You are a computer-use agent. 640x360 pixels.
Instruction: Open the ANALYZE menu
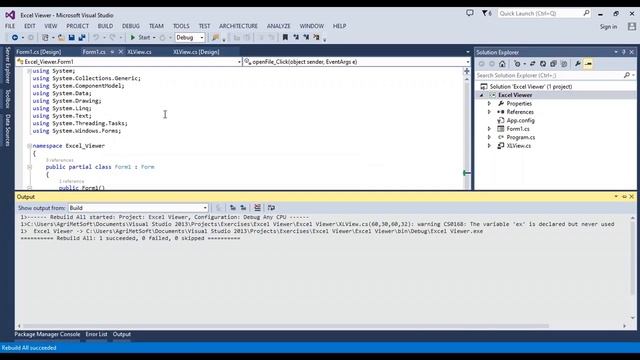(278, 26)
